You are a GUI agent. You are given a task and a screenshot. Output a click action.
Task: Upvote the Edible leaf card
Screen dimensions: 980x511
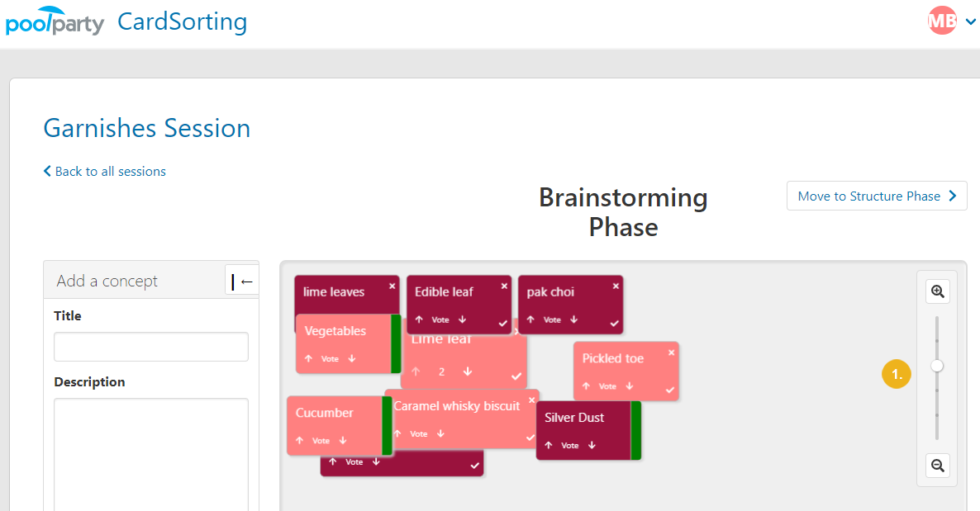(419, 319)
